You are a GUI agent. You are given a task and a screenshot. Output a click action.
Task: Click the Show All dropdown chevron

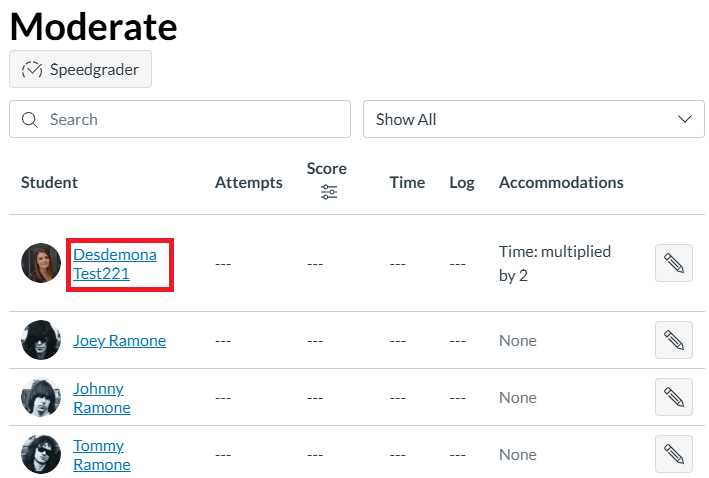point(684,119)
